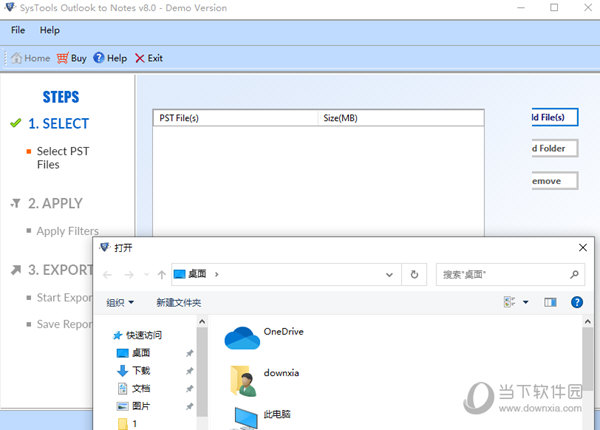This screenshot has height=430, width=600.
Task: Click the export arrow icon beside EXPORT
Action: point(16,270)
